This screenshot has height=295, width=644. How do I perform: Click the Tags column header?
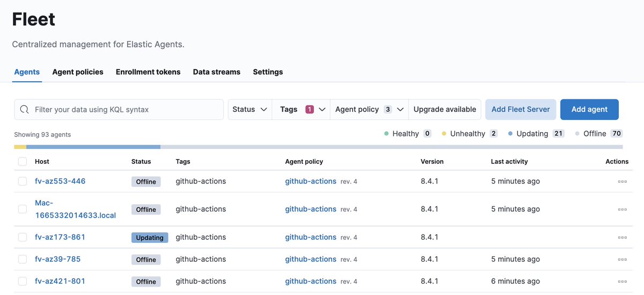[183, 161]
